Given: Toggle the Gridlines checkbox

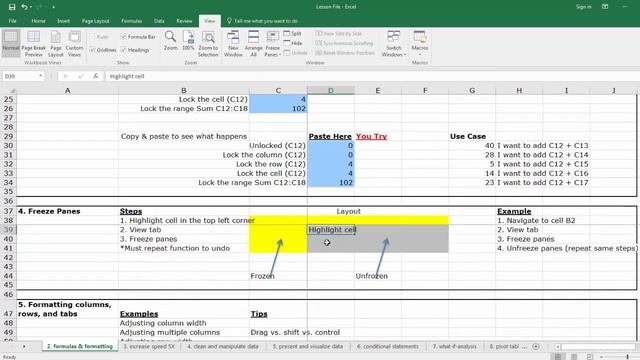Looking at the screenshot, I should coord(103,50).
